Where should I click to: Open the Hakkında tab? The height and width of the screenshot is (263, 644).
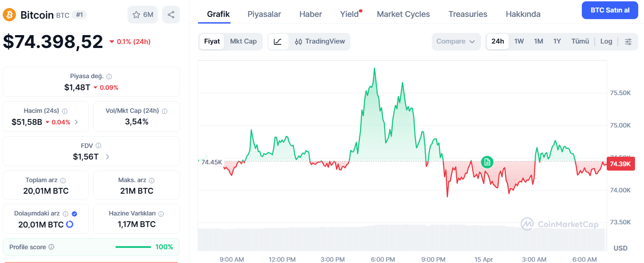tap(523, 14)
